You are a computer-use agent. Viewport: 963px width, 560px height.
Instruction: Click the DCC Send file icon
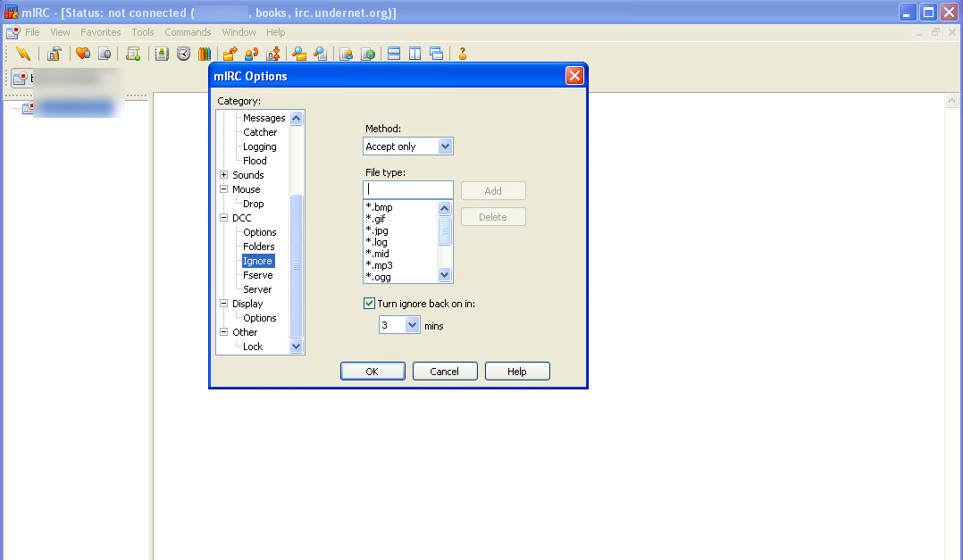click(x=230, y=54)
